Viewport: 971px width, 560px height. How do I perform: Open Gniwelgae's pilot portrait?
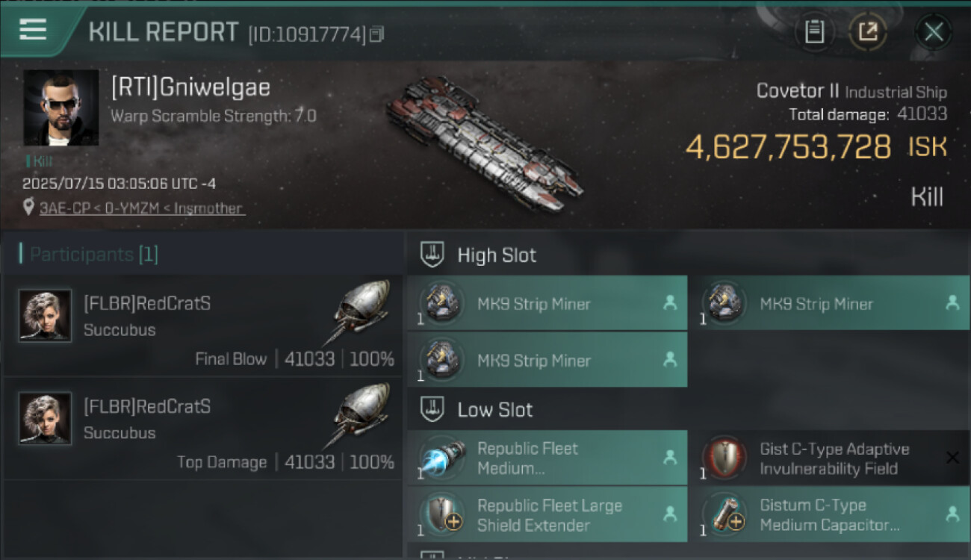[x=61, y=108]
